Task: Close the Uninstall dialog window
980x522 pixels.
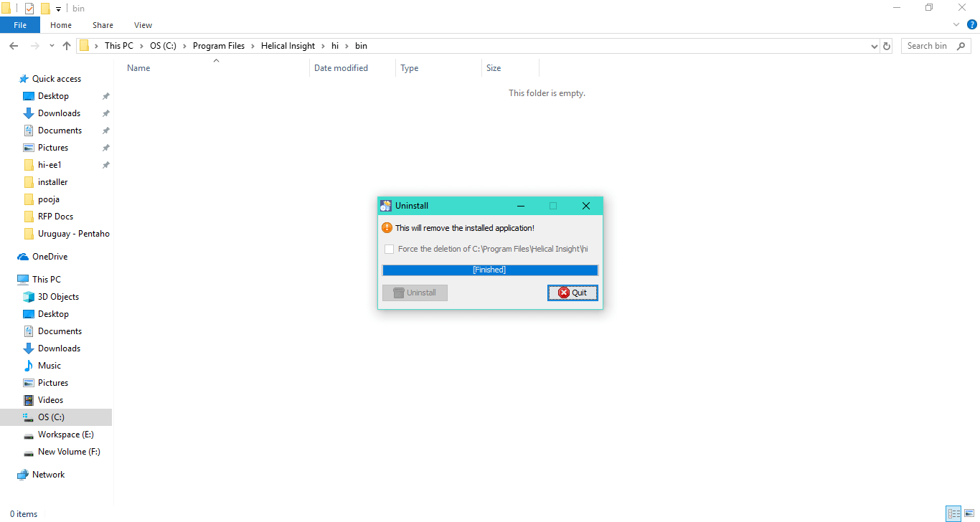Action: coord(586,206)
